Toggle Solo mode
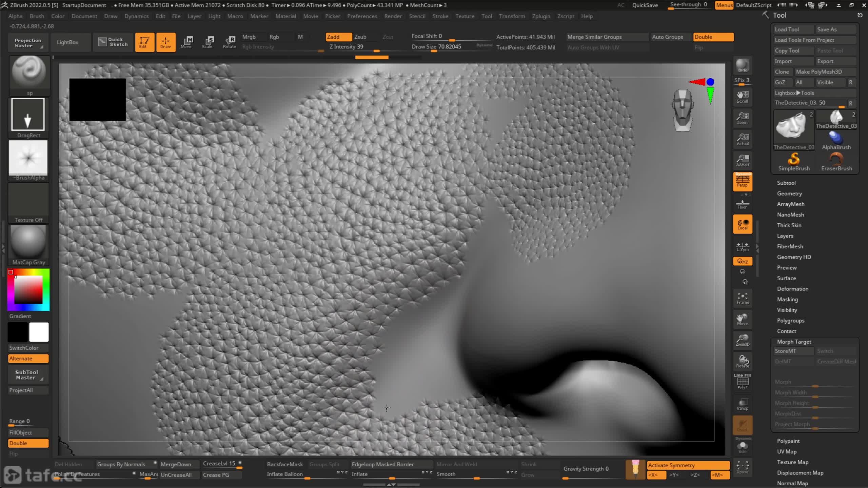Image resolution: width=868 pixels, height=488 pixels. (743, 447)
